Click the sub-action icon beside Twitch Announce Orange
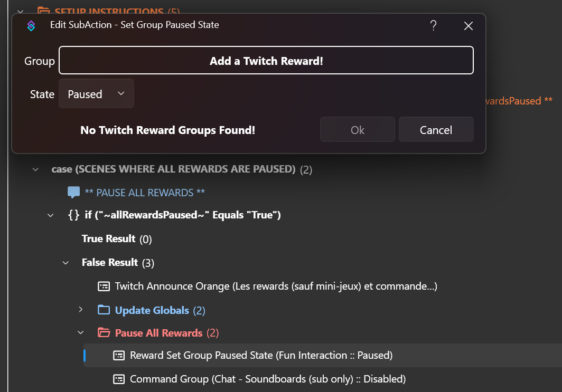 (x=104, y=286)
